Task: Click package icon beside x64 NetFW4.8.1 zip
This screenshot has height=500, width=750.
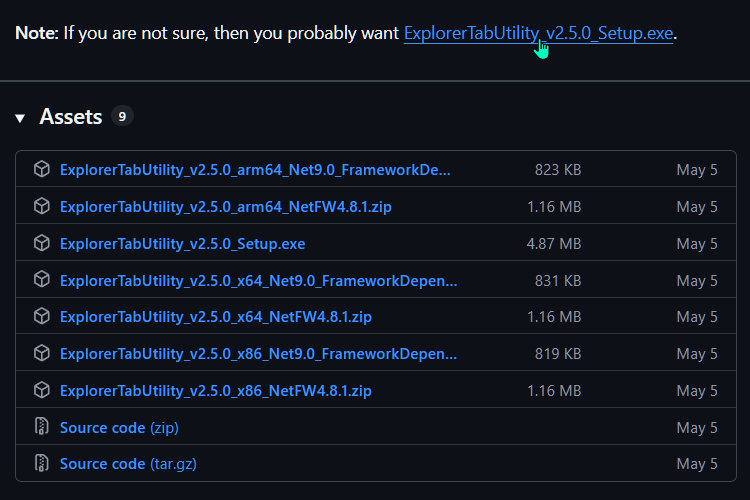Action: 42,317
